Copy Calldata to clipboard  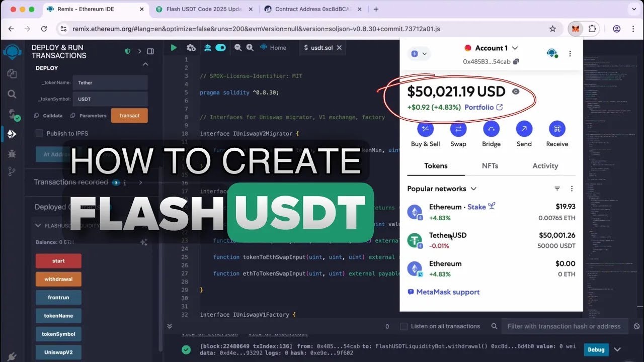tap(36, 116)
